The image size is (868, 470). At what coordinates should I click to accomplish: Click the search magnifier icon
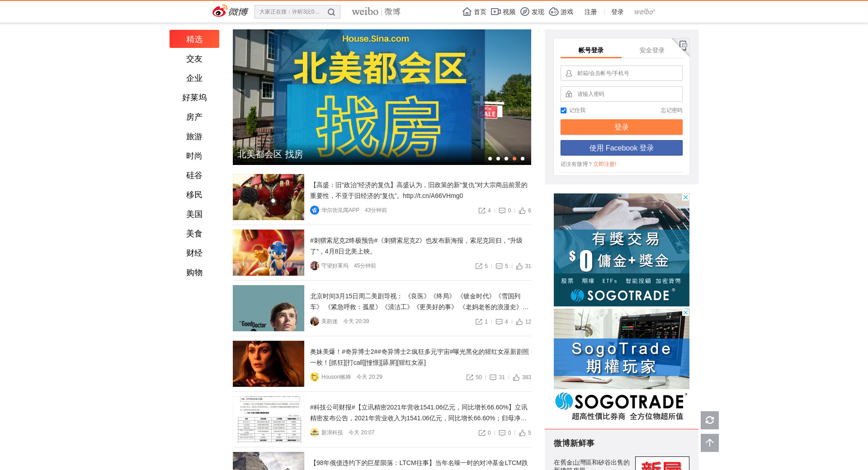point(331,12)
